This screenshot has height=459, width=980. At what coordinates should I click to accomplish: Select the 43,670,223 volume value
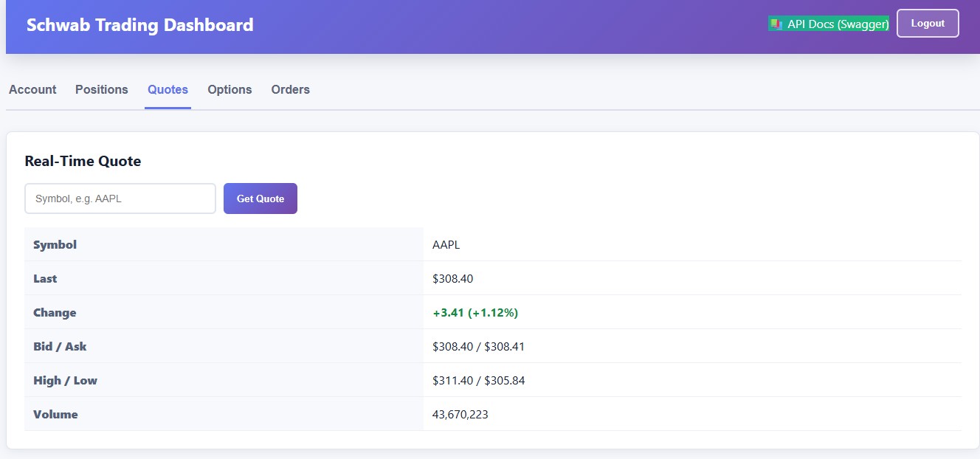[460, 414]
